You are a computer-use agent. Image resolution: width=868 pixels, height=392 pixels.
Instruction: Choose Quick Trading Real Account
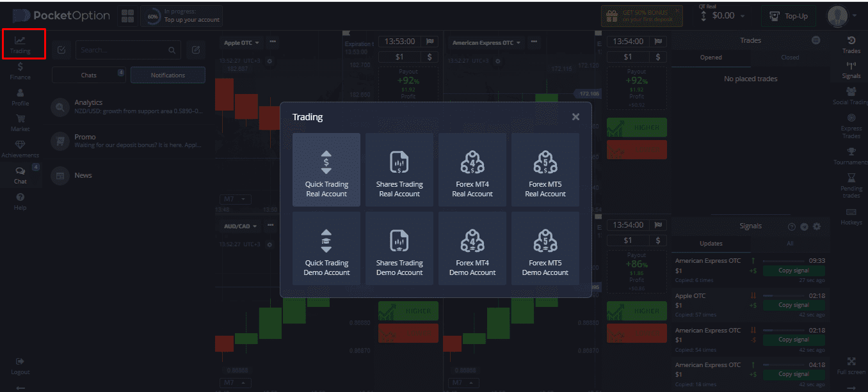coord(326,170)
